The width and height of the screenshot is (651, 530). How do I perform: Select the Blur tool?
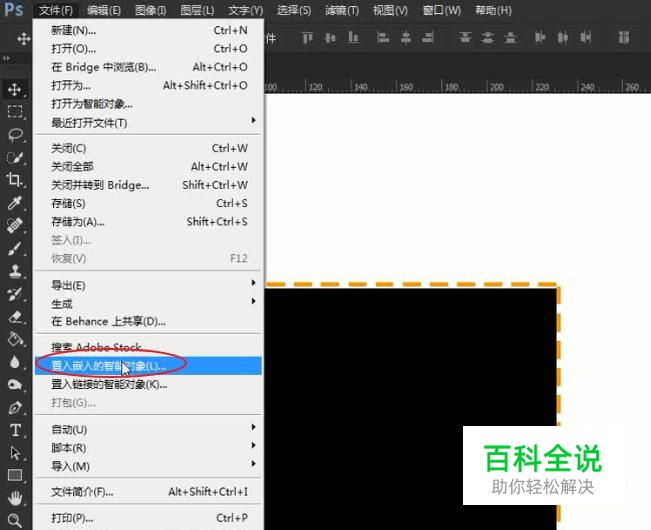tap(15, 361)
